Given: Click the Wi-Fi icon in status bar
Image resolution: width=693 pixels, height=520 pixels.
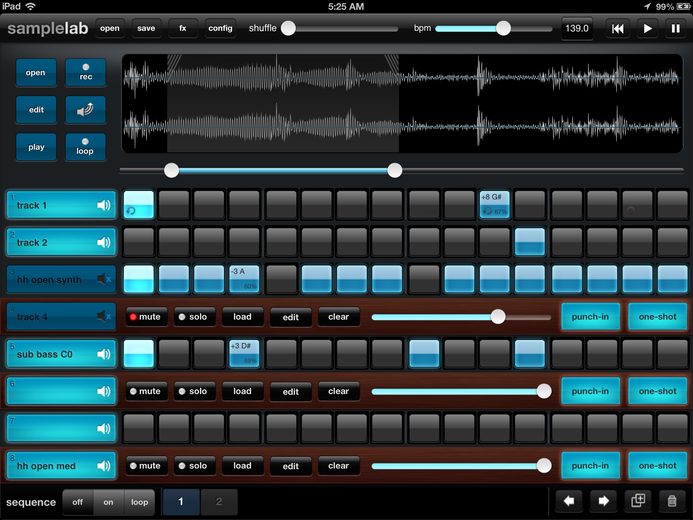Looking at the screenshot, I should click(31, 6).
